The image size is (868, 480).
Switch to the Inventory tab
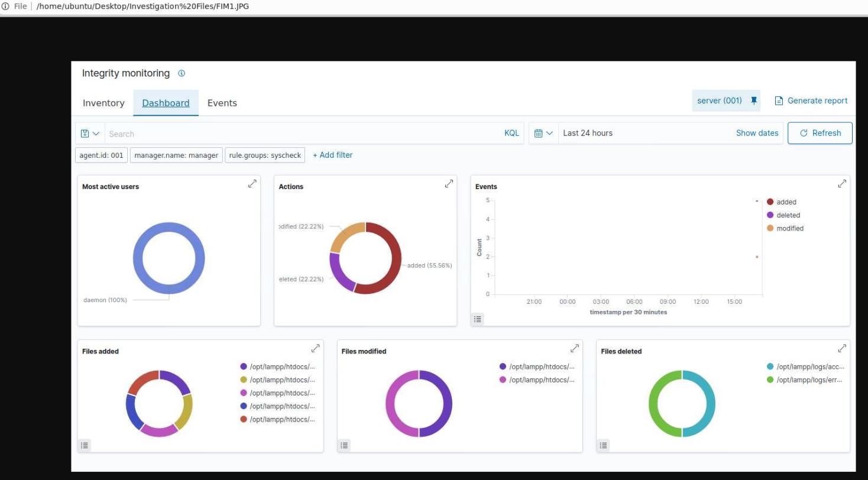(103, 103)
